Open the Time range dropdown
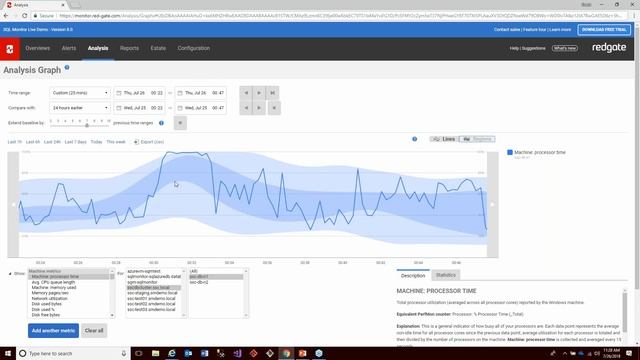 [x=80, y=93]
